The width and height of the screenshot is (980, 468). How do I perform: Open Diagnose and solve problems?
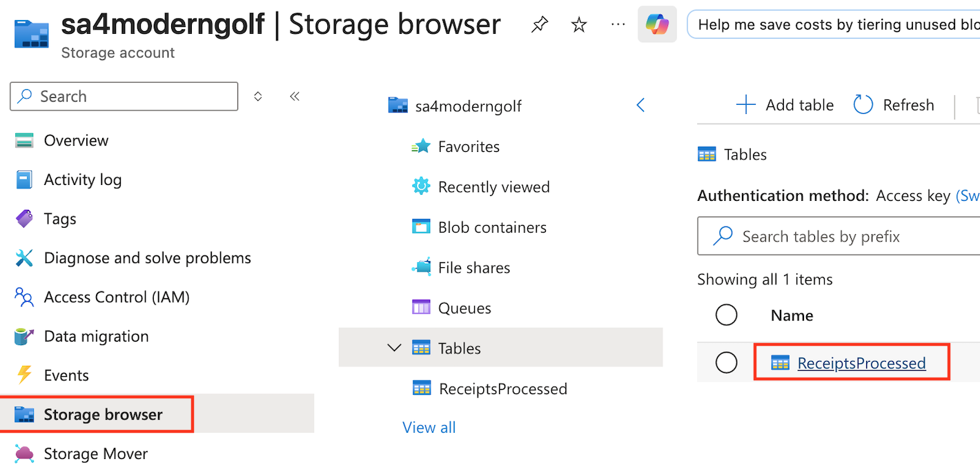pyautogui.click(x=147, y=258)
